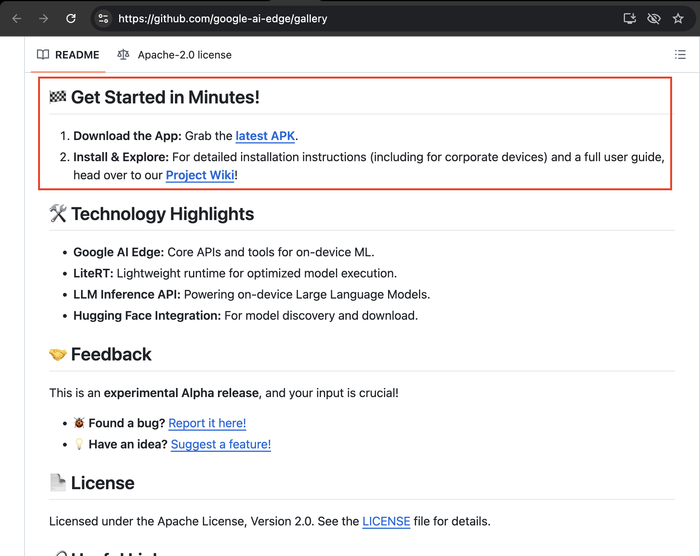This screenshot has width=700, height=556.
Task: Click the browser back arrow
Action: click(x=16, y=18)
